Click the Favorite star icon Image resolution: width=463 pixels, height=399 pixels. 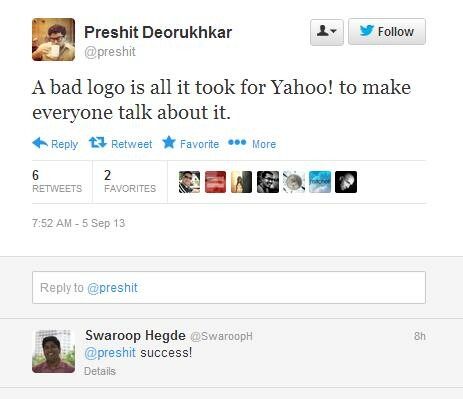[169, 143]
